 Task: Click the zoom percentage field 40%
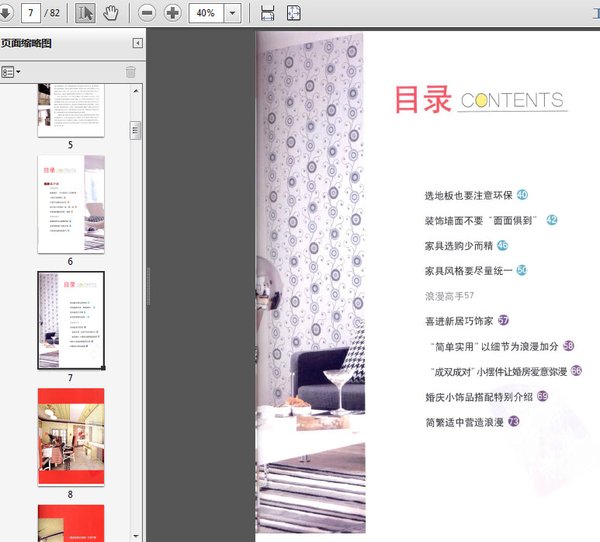pyautogui.click(x=206, y=13)
